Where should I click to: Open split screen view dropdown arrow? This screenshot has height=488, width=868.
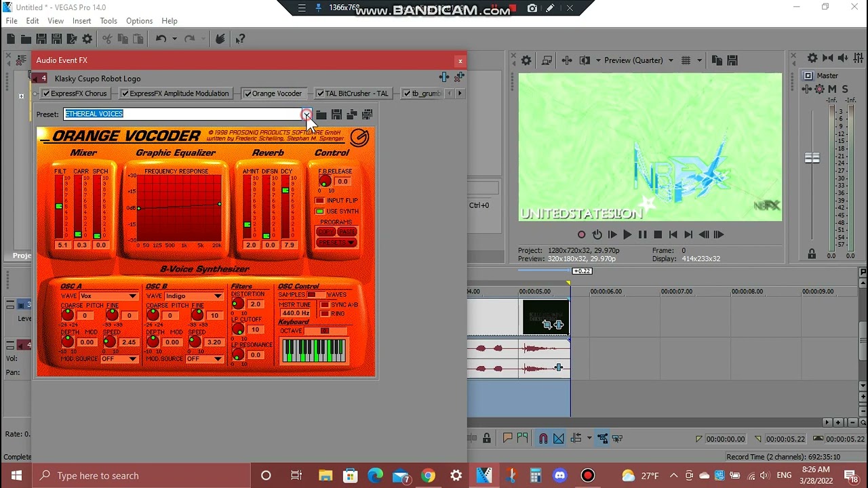tap(597, 60)
